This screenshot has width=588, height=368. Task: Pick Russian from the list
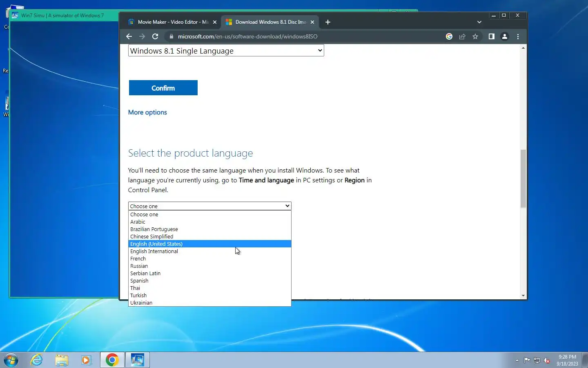coord(210,266)
